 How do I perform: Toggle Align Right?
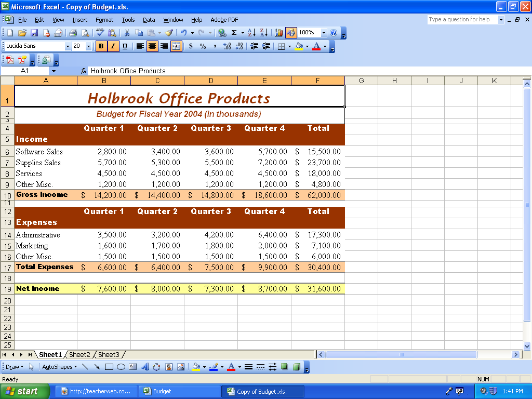coord(164,46)
